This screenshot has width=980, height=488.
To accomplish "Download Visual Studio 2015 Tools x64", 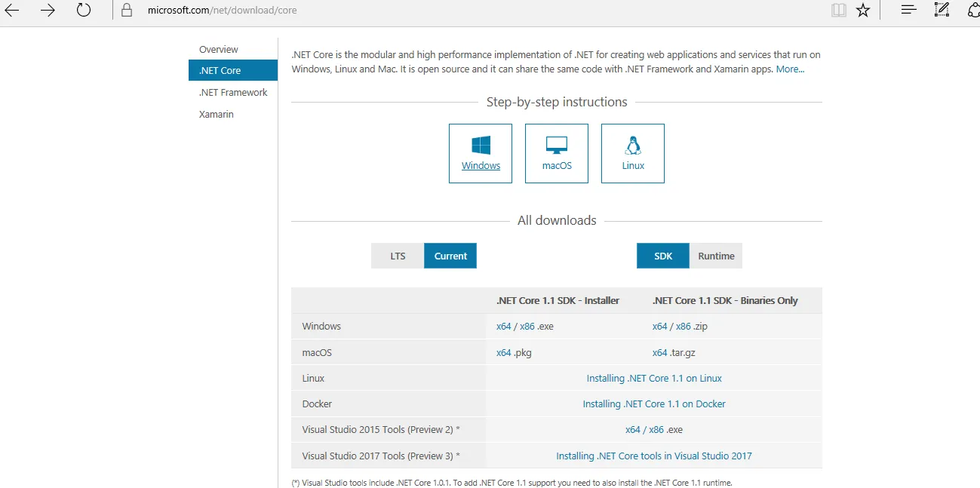I will 632,429.
